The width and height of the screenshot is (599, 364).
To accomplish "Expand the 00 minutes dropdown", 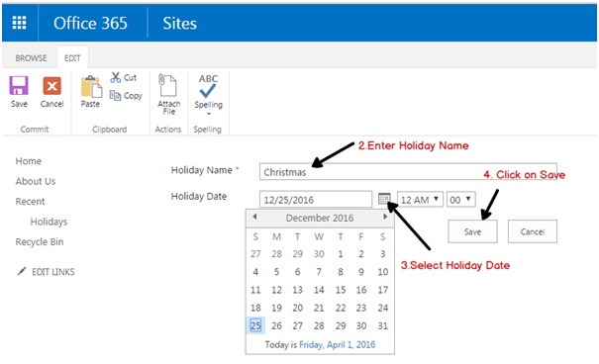I will click(x=461, y=200).
